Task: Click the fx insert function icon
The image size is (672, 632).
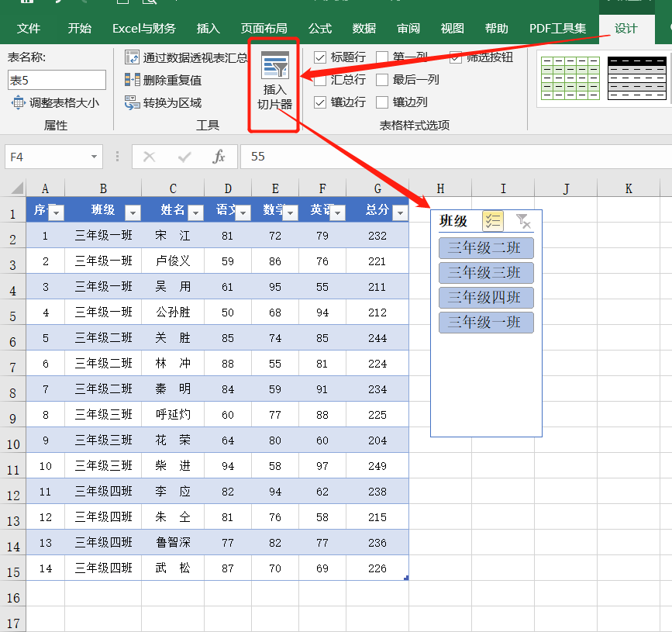Action: pos(219,157)
